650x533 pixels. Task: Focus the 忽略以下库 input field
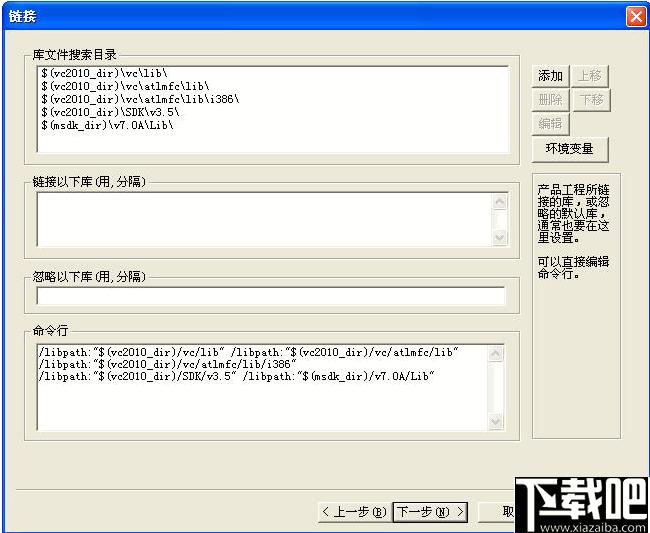(270, 296)
